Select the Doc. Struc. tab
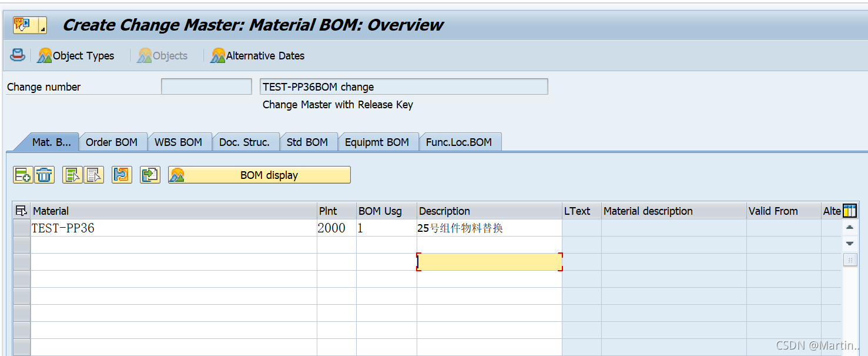The height and width of the screenshot is (356, 868). tap(244, 142)
